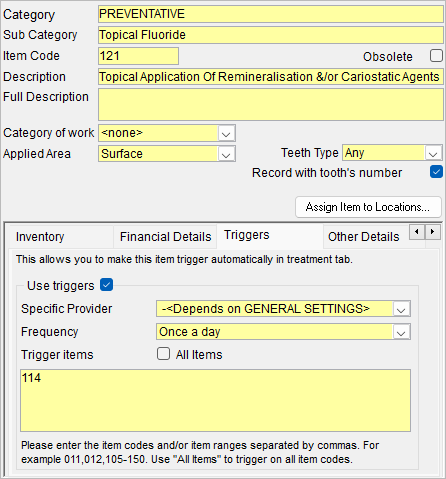The image size is (446, 479).
Task: Click the Item Code field
Action: [x=138, y=56]
